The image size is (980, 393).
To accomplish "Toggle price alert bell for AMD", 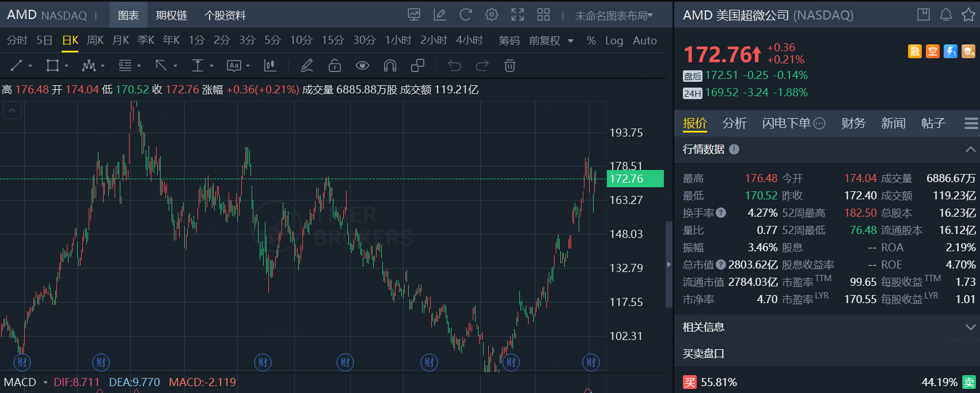I will pos(946,15).
